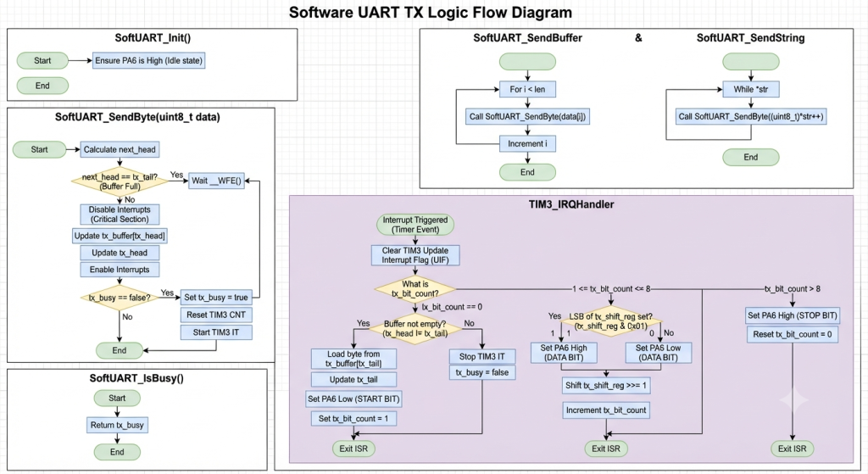Image resolution: width=868 pixels, height=474 pixels.
Task: Select the 'Update tx_head' box
Action: pyautogui.click(x=120, y=253)
